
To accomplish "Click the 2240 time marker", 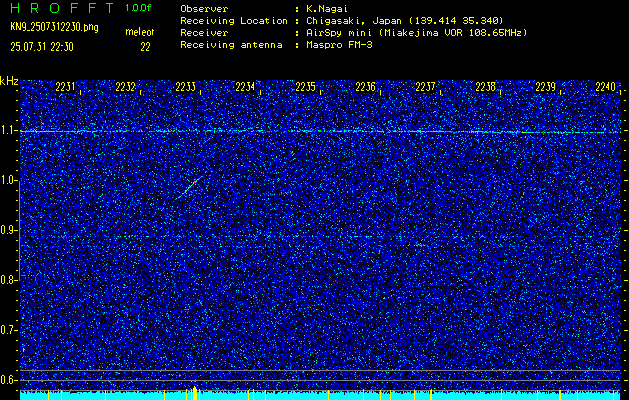I will click(605, 87).
